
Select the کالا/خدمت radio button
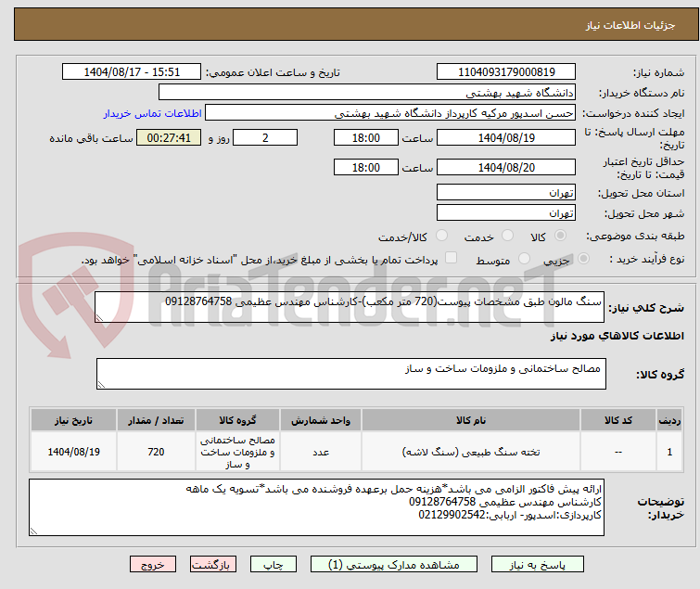441,236
